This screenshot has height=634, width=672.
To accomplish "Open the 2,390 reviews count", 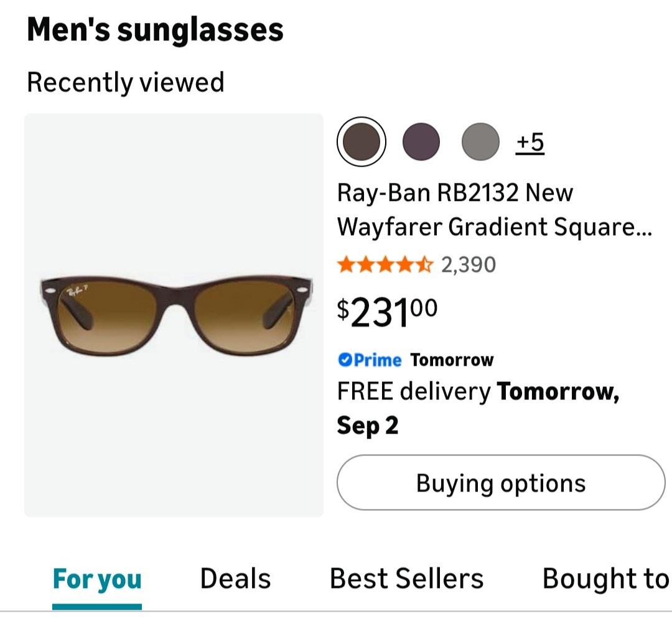I will 469,265.
